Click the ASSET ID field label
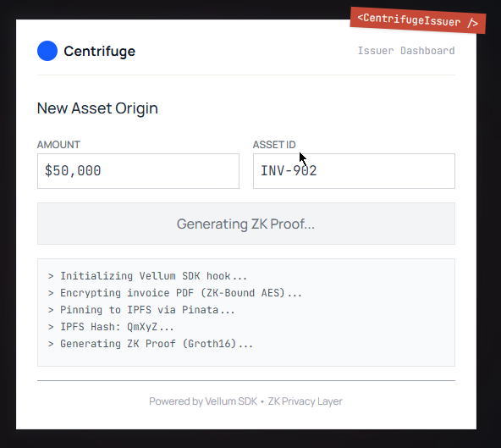501x448 pixels. tap(274, 145)
